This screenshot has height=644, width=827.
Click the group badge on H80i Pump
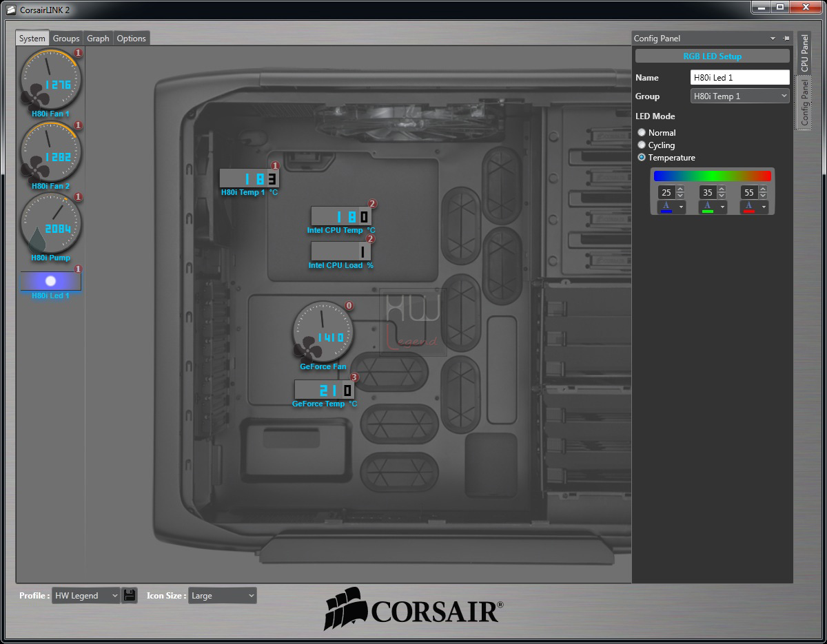click(x=78, y=197)
